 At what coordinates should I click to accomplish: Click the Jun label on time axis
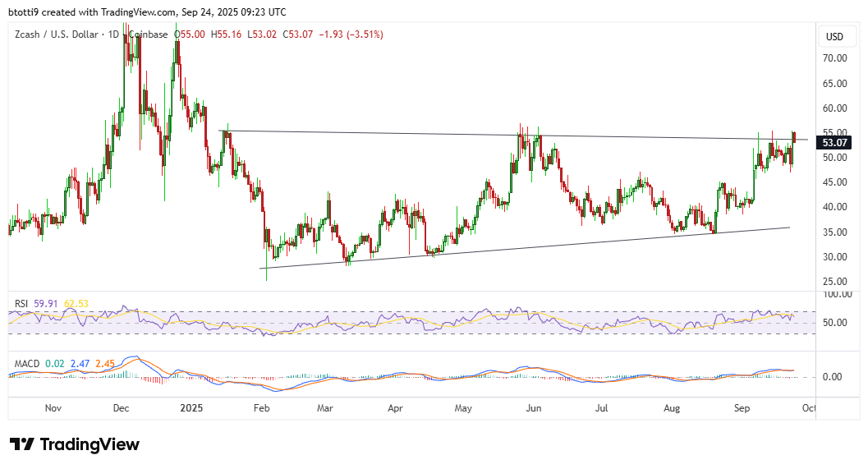(533, 407)
